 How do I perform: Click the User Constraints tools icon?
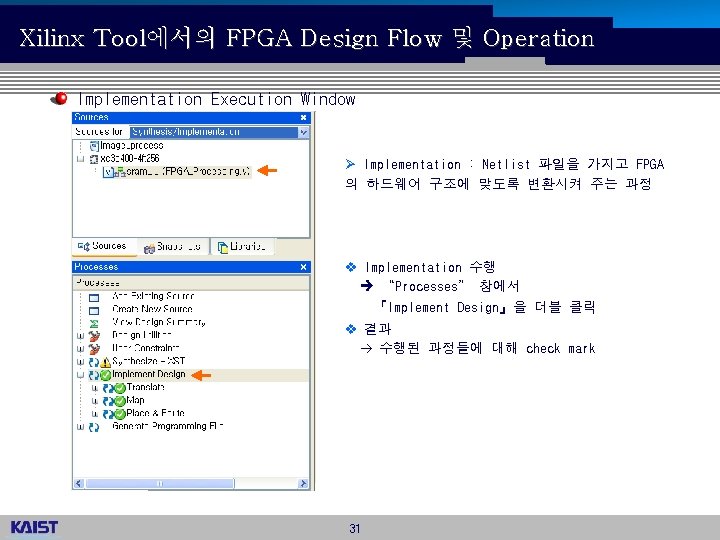click(x=94, y=349)
